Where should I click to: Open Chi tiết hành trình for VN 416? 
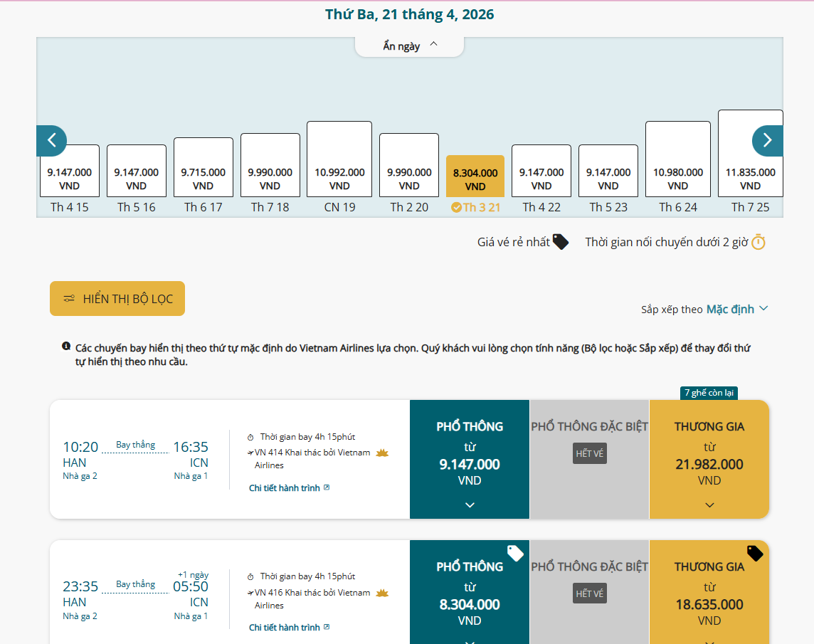click(x=289, y=628)
